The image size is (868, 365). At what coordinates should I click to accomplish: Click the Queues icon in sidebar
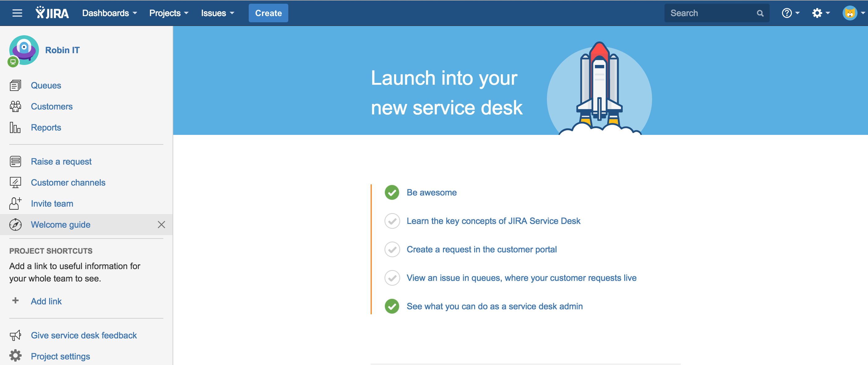pos(15,85)
